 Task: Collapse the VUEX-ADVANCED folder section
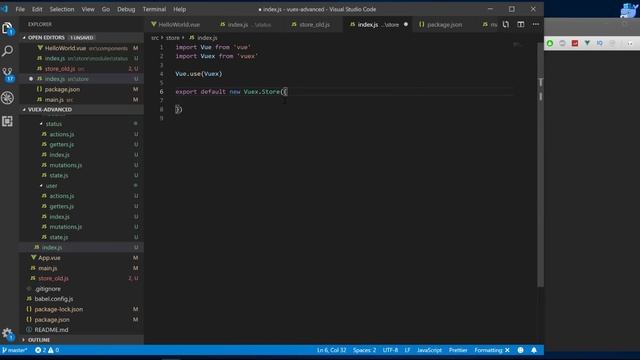click(24, 109)
